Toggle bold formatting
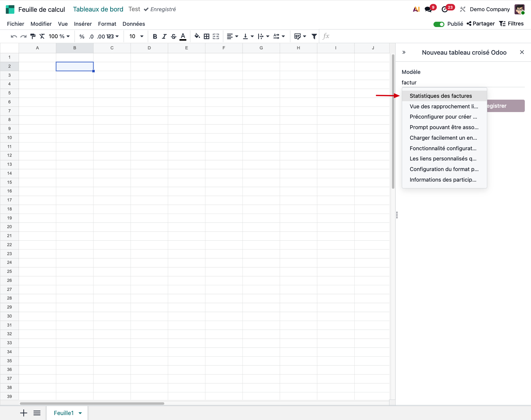 pyautogui.click(x=155, y=36)
